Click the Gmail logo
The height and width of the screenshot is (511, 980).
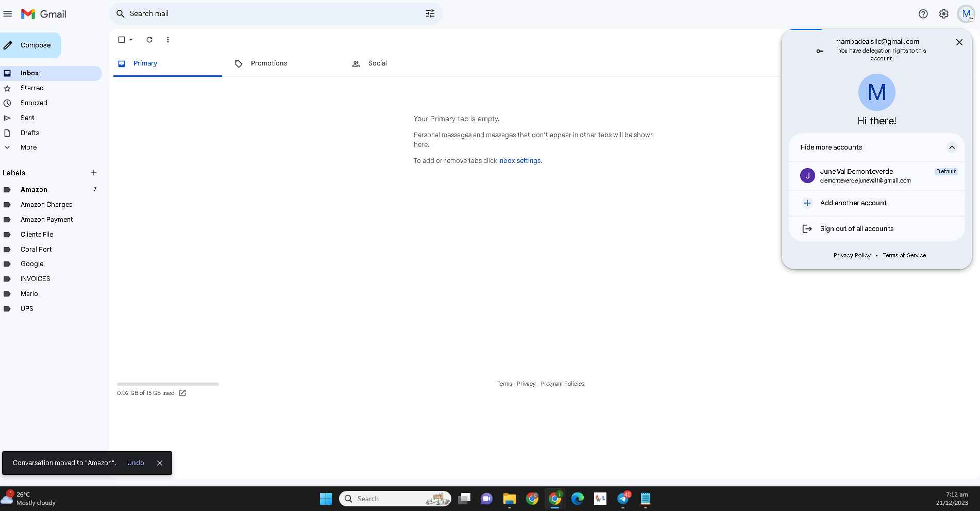[44, 14]
